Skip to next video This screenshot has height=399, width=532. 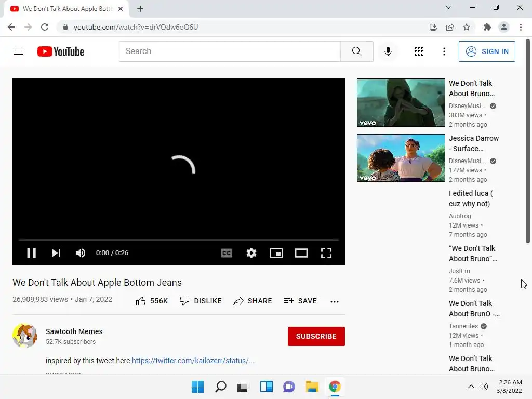point(56,253)
